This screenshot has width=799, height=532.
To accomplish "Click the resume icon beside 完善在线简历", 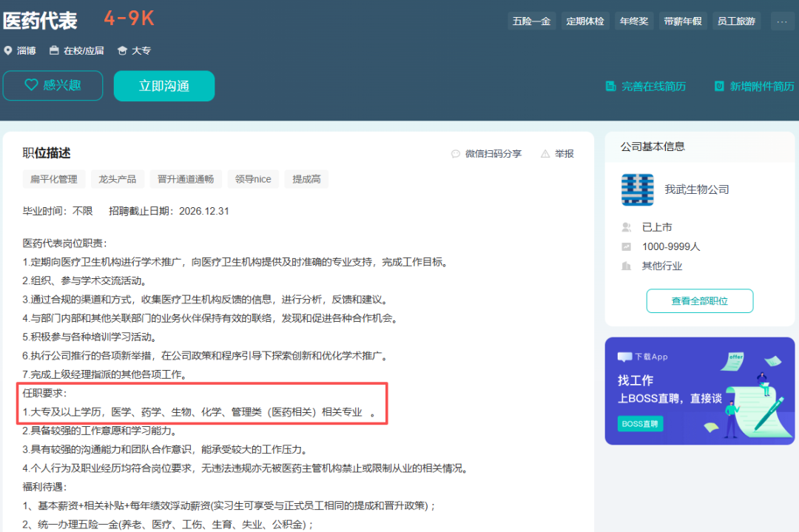I will 610,86.
